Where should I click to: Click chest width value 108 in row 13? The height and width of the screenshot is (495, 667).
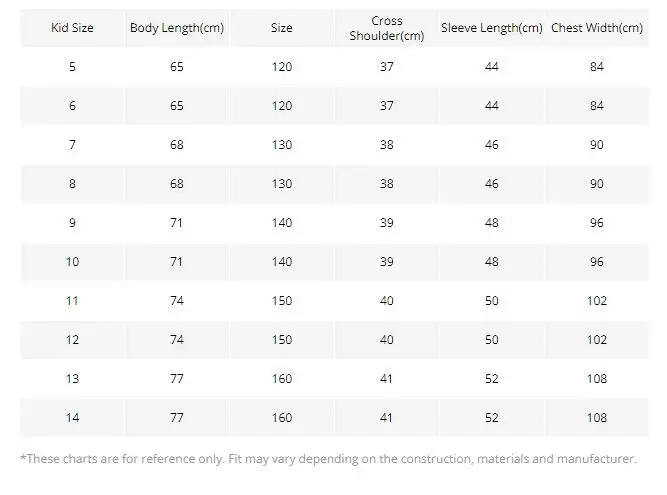(x=597, y=379)
